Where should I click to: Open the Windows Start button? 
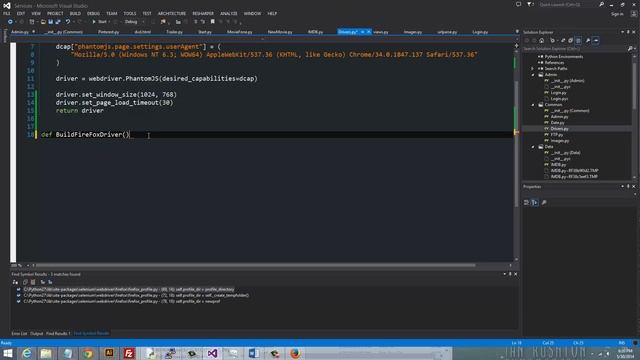coord(7,353)
